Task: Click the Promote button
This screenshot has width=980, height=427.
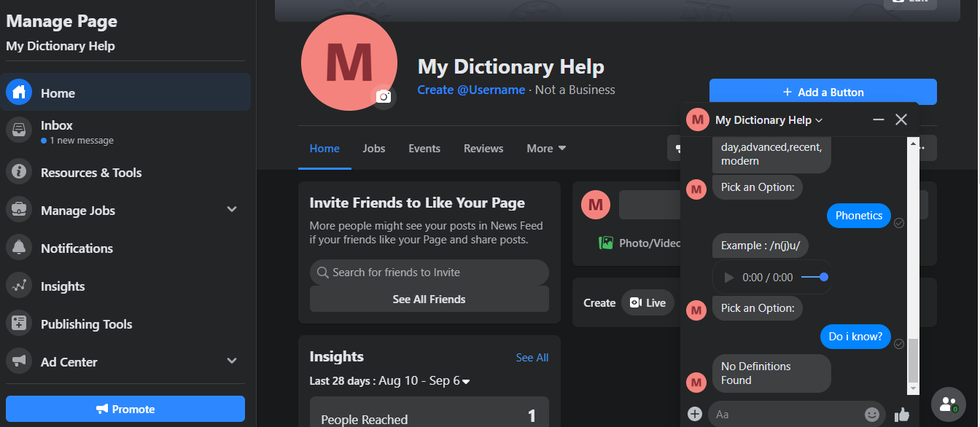Action: coord(125,409)
